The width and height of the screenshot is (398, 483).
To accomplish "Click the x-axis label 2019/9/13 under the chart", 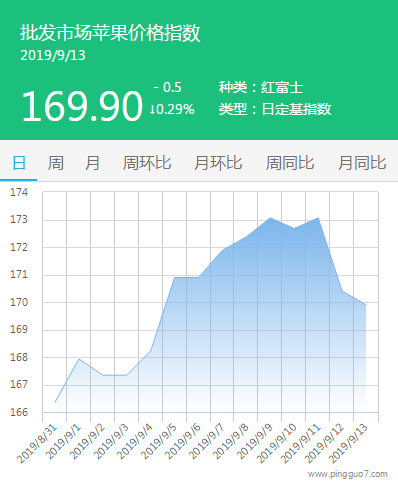I will point(349,444).
